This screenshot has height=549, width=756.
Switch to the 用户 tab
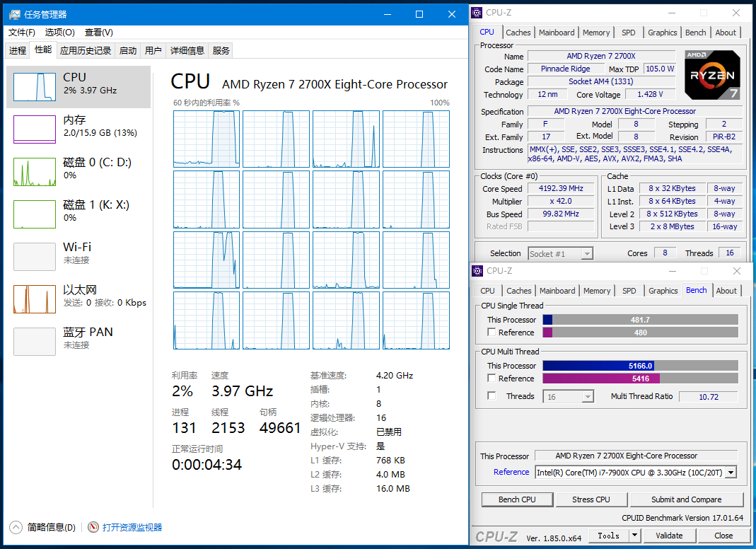point(153,50)
